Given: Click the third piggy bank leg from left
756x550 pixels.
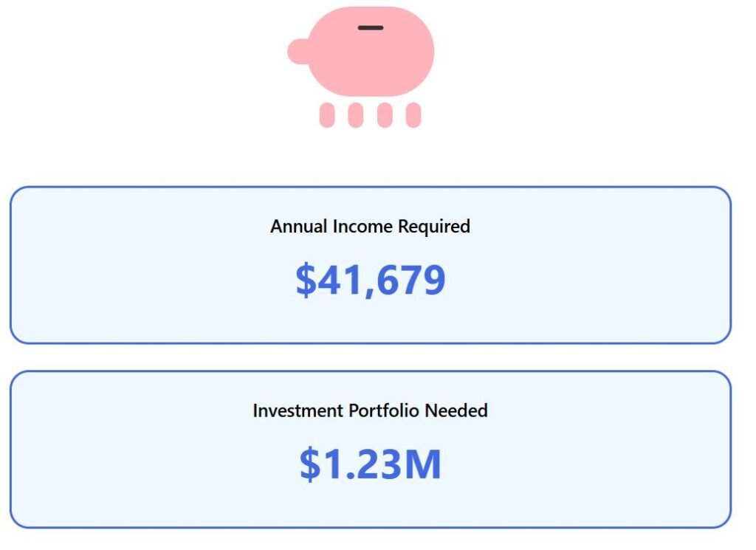Looking at the screenshot, I should point(385,115).
